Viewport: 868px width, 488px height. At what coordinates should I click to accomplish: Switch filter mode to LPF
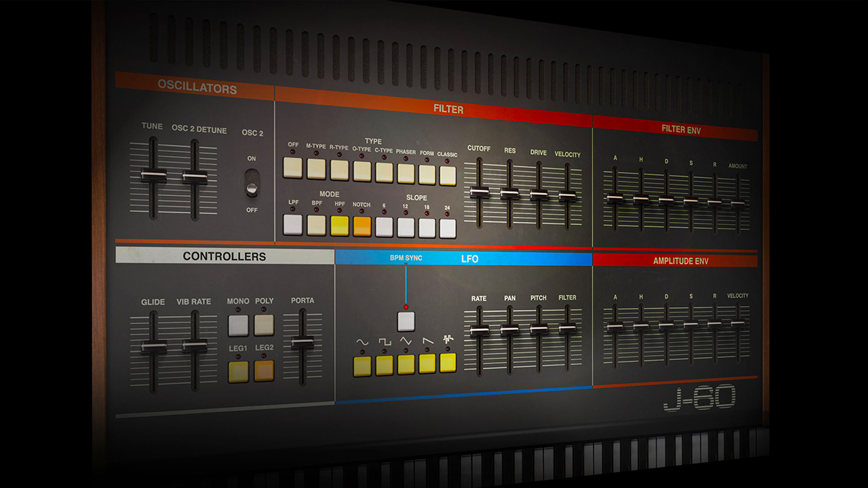coord(293,225)
